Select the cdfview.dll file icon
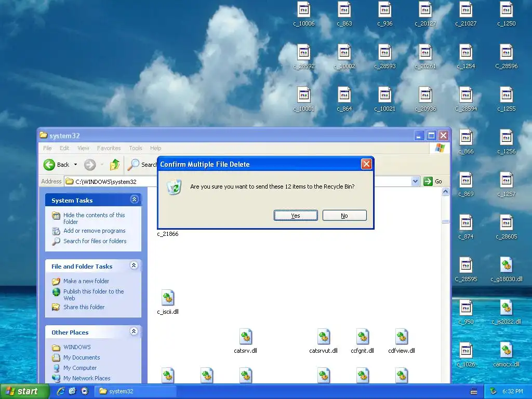Viewport: 532px width, 399px height. pos(402,337)
